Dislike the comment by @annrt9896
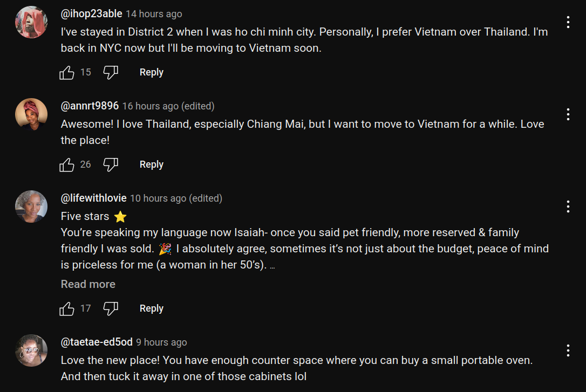 [x=111, y=164]
